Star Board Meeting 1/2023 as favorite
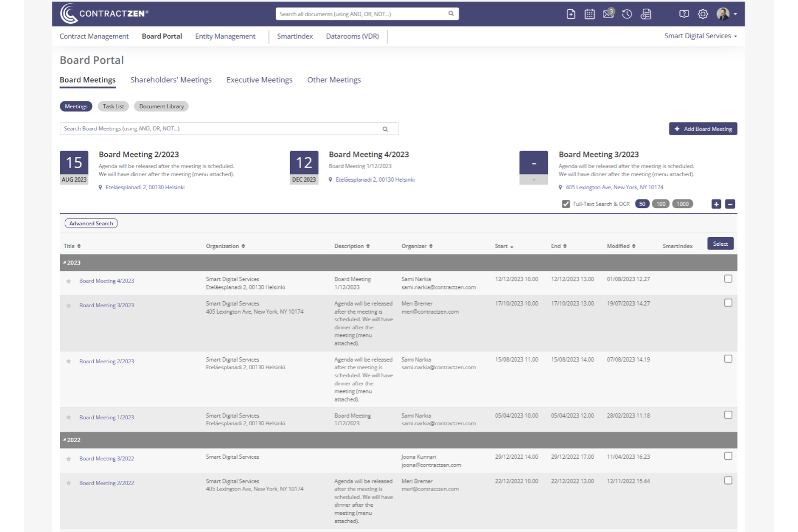Viewport: 798px width, 532px height. [68, 417]
